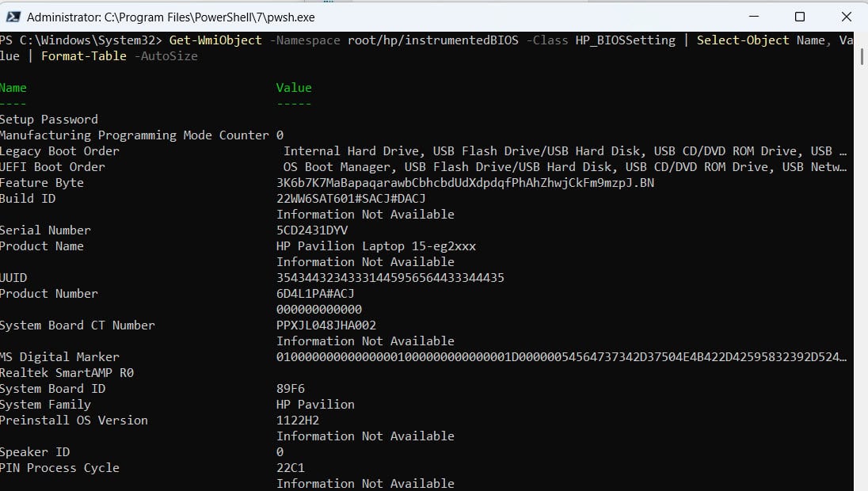Image resolution: width=868 pixels, height=491 pixels.
Task: Click 'Manufacturing Programming Mode Counter' row
Action: point(135,135)
